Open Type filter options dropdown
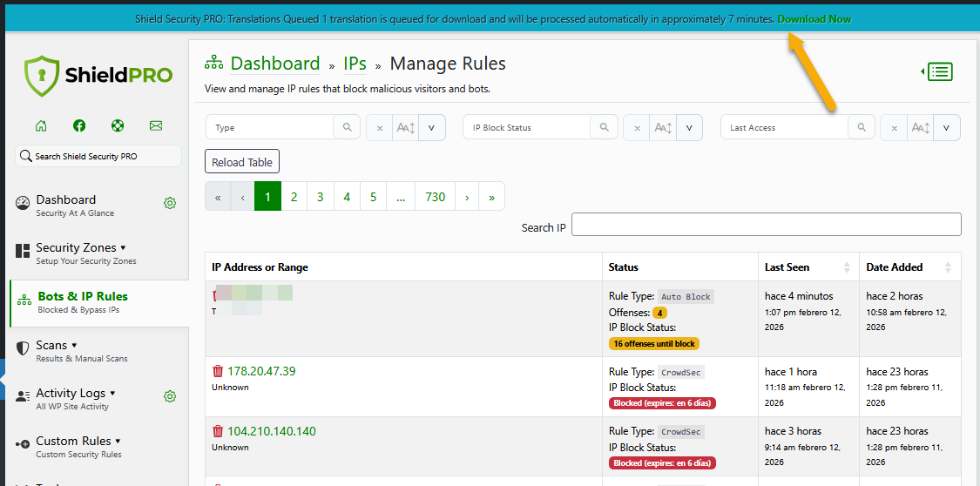Screen dimensions: 980x486 tap(432, 127)
